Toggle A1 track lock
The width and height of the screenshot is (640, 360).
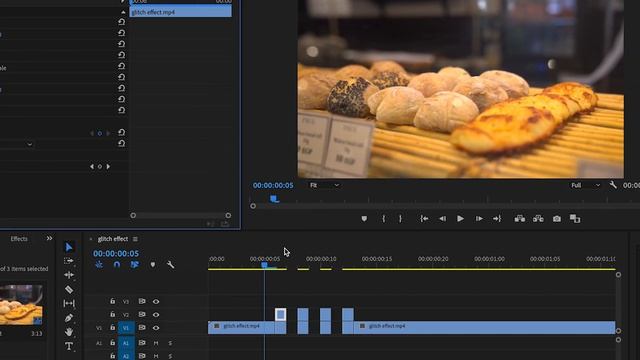point(112,343)
